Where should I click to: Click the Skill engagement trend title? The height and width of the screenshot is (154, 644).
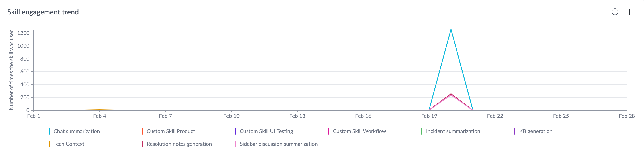pyautogui.click(x=43, y=12)
